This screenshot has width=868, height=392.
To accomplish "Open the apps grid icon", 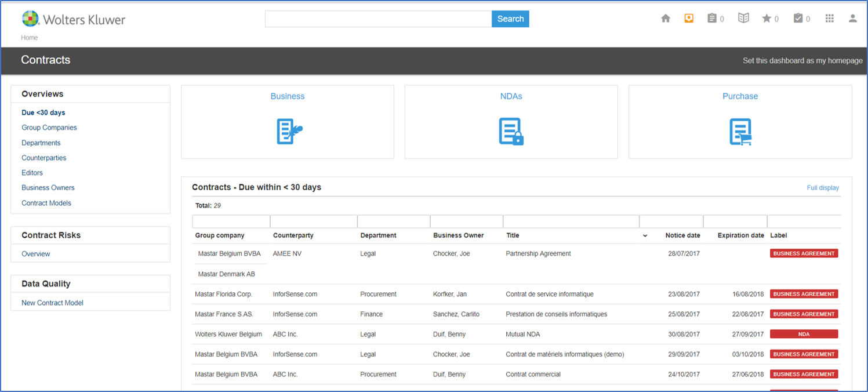I will coord(830,19).
